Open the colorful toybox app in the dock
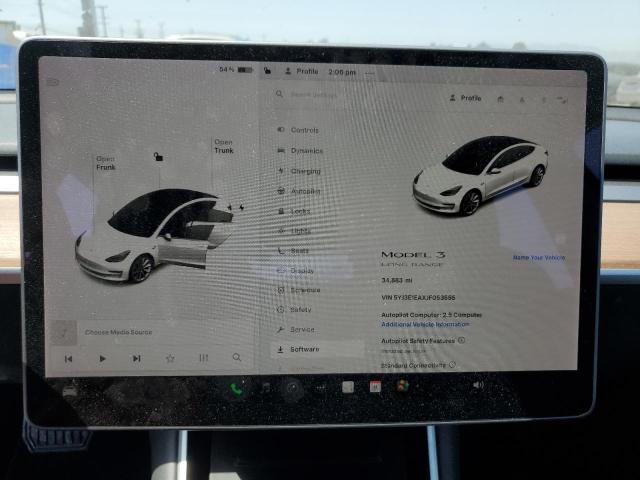Screen dimensions: 640x480 (403, 386)
